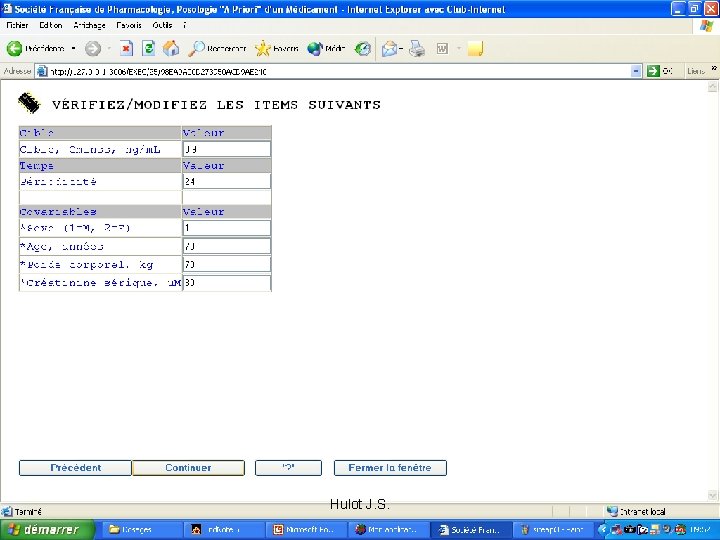Image resolution: width=720 pixels, height=540 pixels.
Task: Click the page scrollbar up arrow
Action: click(712, 87)
